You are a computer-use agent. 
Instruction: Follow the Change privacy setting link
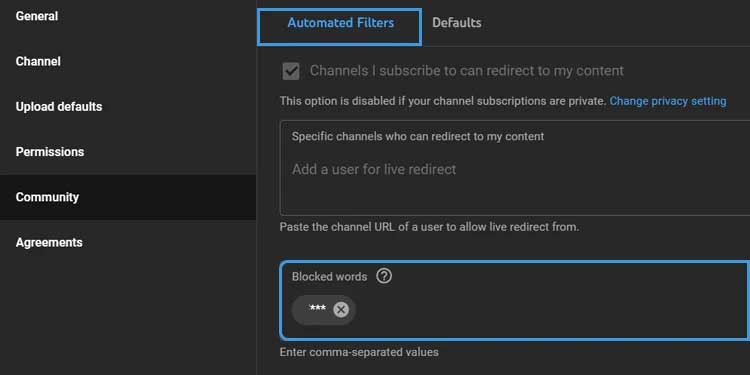click(x=668, y=101)
